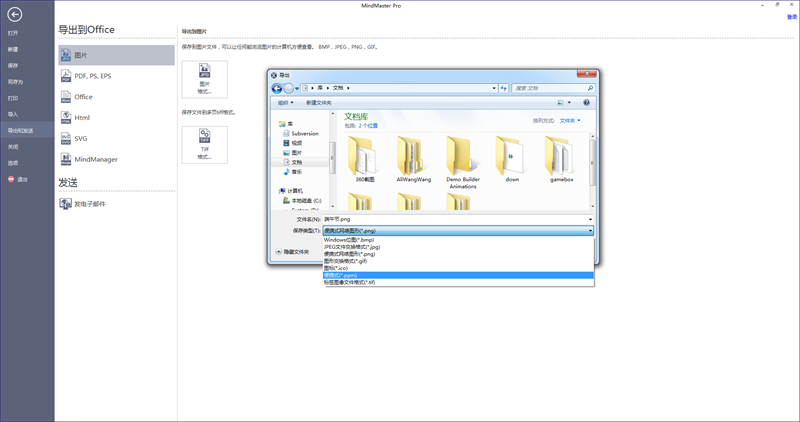Collapse folders with 隐藏文件夹 toggle
The width and height of the screenshot is (800, 422).
click(292, 252)
